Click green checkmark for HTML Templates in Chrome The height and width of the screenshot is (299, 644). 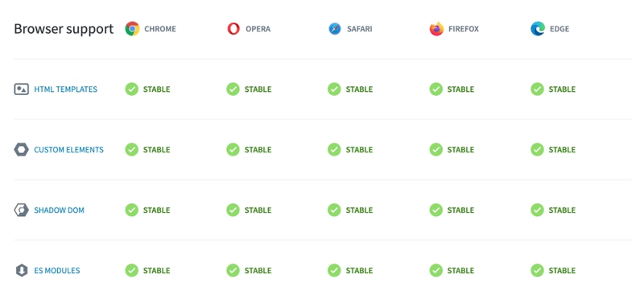pyautogui.click(x=132, y=89)
